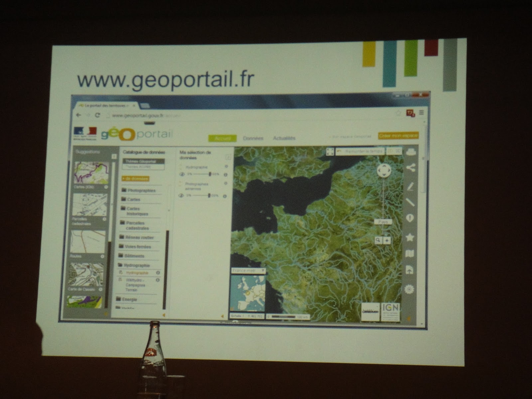Screen dimensions: 532x399
Task: Show info for hydrographie catalogue layer
Action: [x=158, y=273]
